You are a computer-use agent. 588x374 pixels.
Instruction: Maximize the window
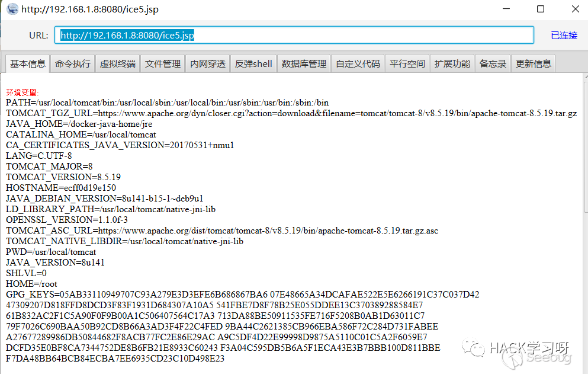tap(541, 9)
